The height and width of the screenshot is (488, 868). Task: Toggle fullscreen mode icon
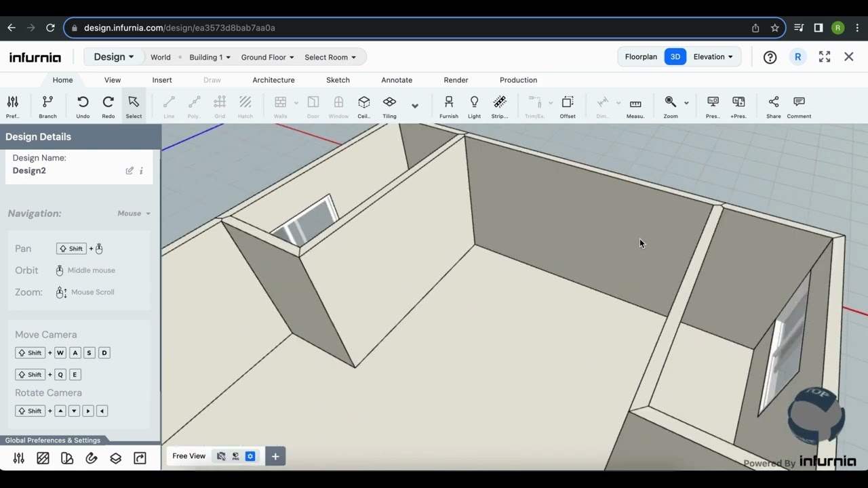click(x=825, y=57)
